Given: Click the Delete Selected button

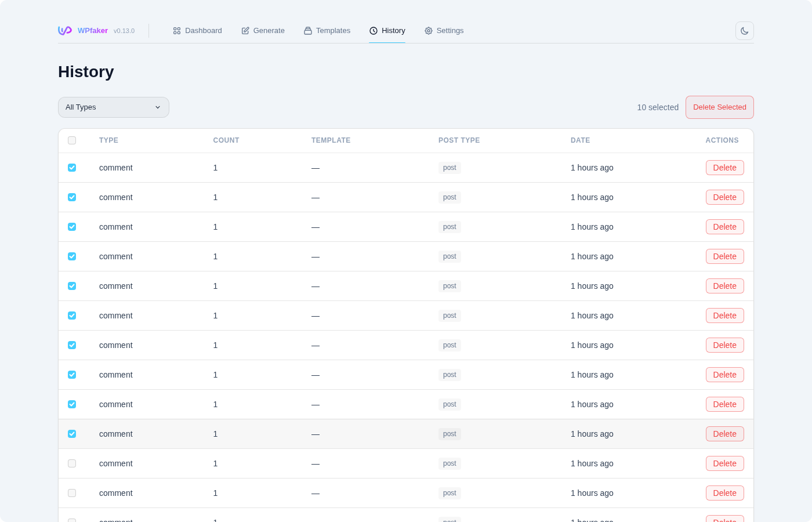Looking at the screenshot, I should (719, 107).
